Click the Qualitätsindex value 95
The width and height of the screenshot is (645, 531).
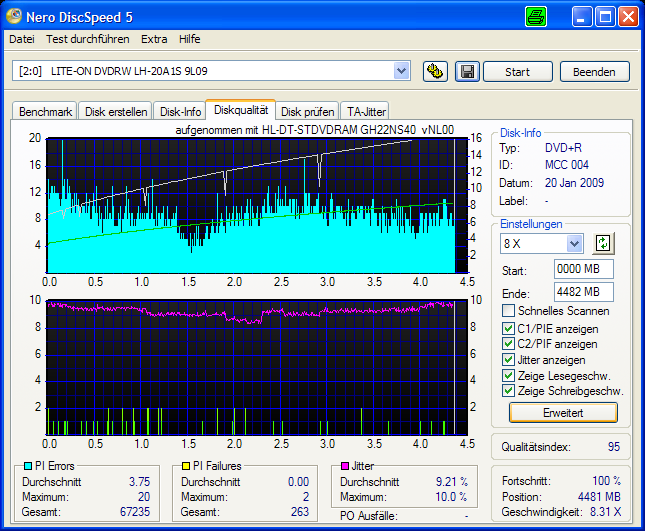[614, 447]
